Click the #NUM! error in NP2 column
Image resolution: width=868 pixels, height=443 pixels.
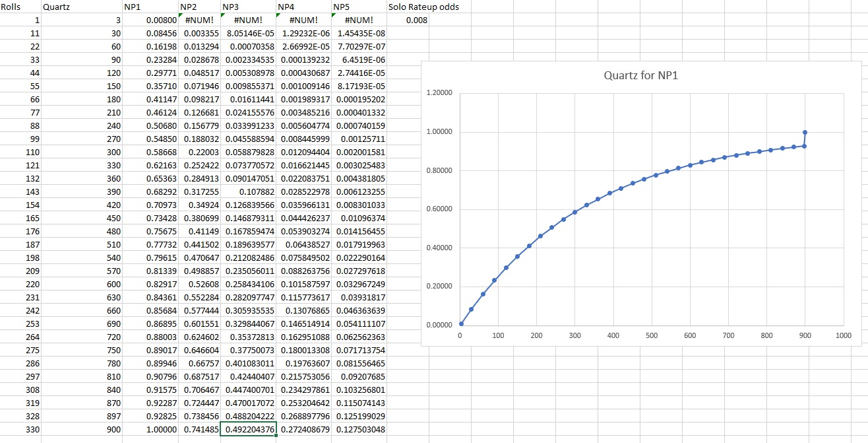point(199,20)
